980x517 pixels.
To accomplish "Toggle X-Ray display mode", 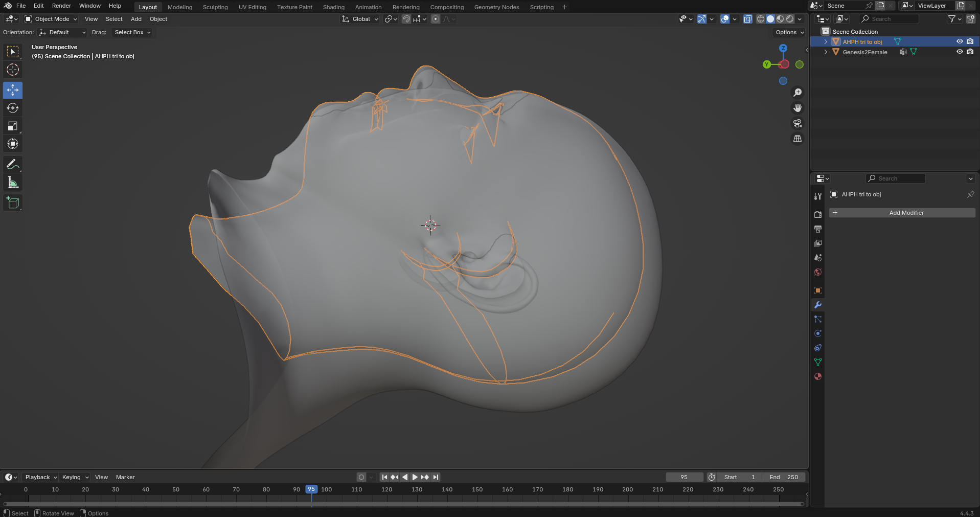I will 748,19.
